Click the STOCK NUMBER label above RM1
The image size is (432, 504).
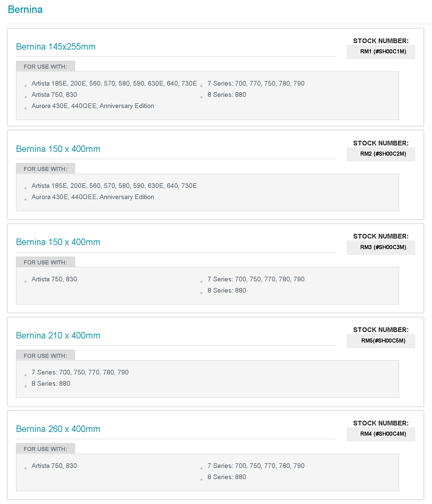pyautogui.click(x=381, y=41)
